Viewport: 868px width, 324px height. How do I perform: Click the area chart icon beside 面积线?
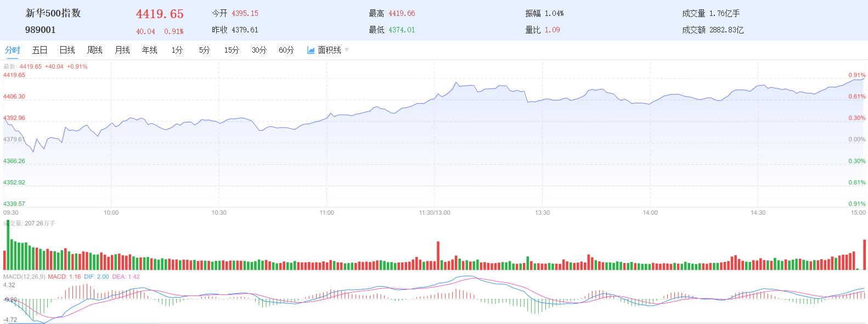click(x=311, y=50)
